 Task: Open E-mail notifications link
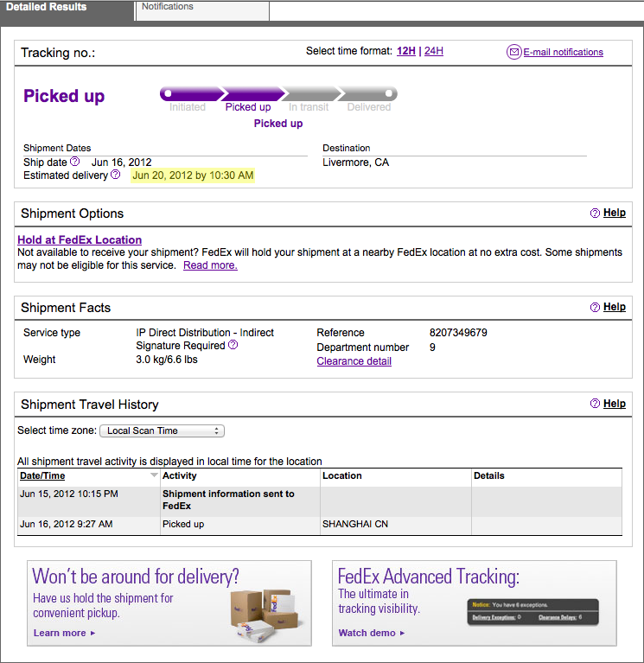point(564,52)
